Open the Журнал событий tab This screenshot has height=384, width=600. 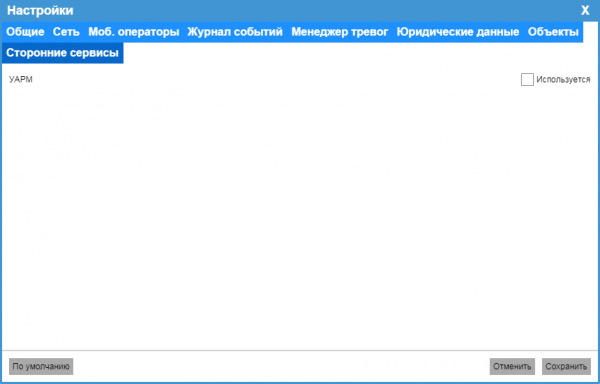[x=235, y=32]
